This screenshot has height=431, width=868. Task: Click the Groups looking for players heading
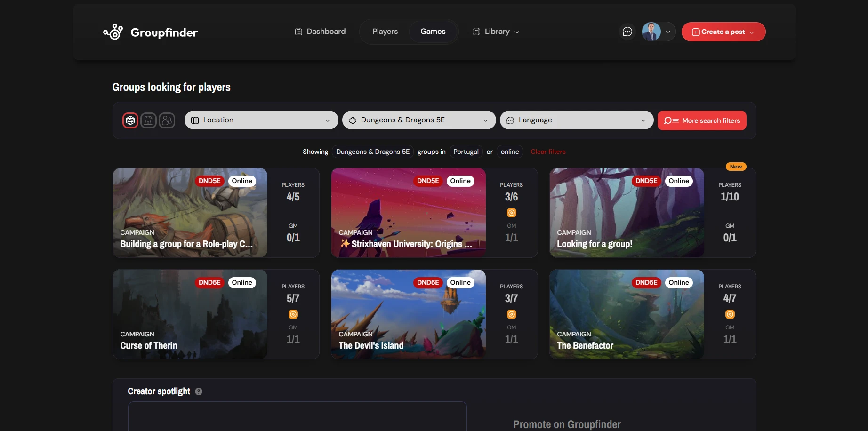(x=171, y=87)
